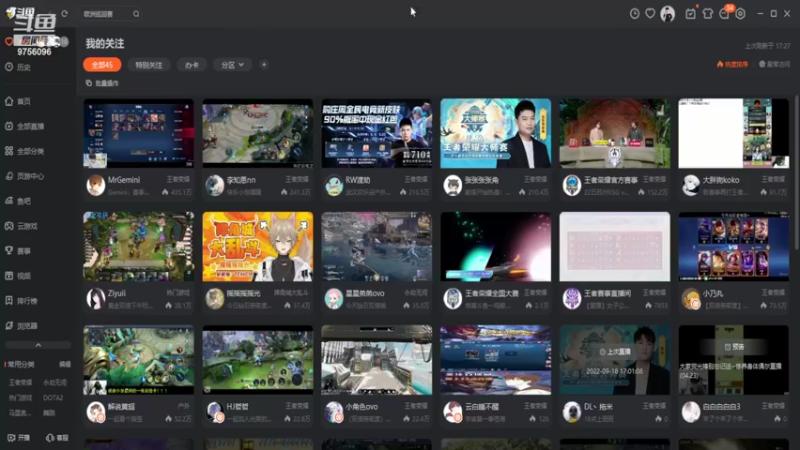Click the heart icon beside ID 9756096
This screenshot has width=800, height=450.
[x=9, y=41]
